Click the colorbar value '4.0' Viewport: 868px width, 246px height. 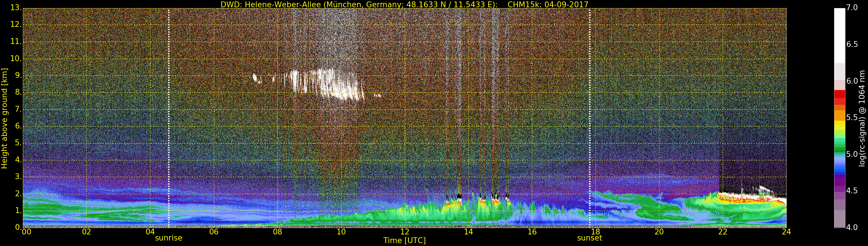coord(852,227)
